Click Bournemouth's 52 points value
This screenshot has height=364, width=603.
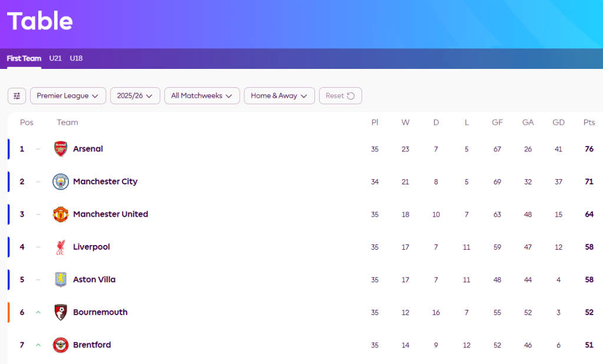tap(589, 312)
